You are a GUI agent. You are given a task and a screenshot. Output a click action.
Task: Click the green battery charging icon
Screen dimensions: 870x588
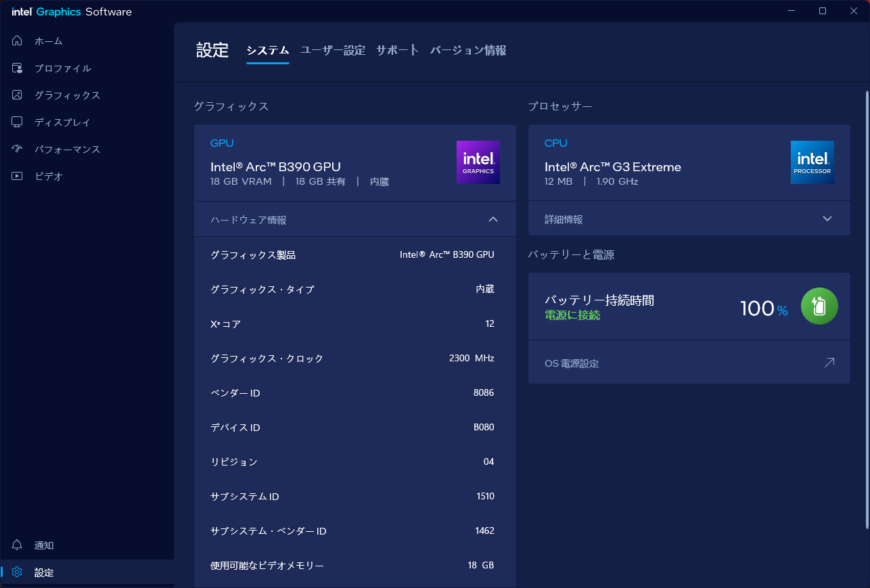(x=819, y=307)
